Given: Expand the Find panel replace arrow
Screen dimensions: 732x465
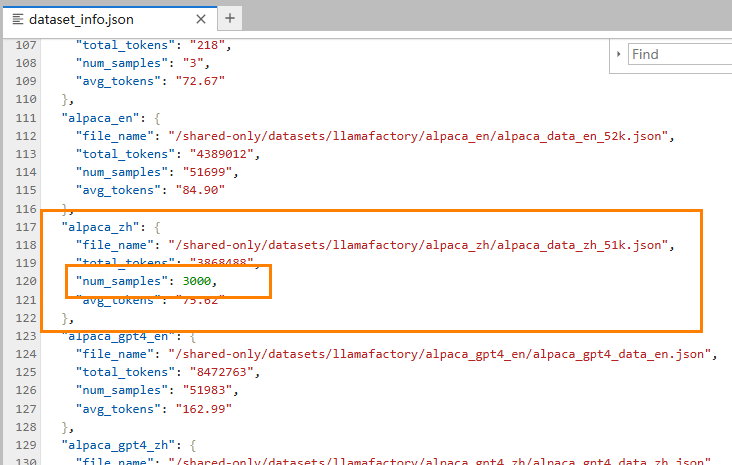Looking at the screenshot, I should coord(619,54).
